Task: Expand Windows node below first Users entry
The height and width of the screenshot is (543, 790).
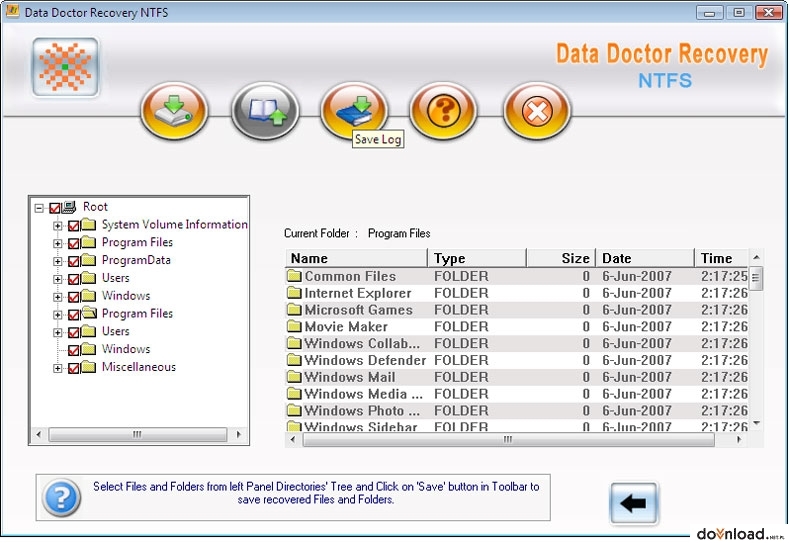Action: click(x=58, y=297)
